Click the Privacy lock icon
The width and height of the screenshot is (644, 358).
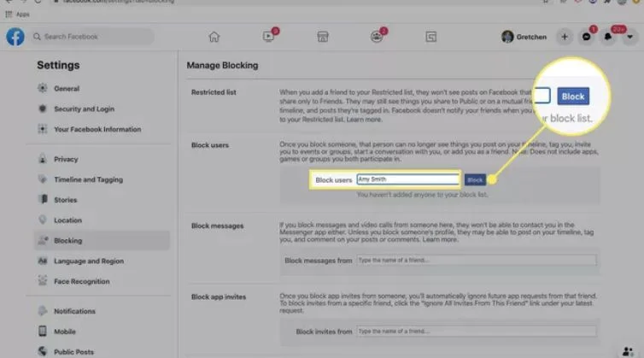point(43,159)
